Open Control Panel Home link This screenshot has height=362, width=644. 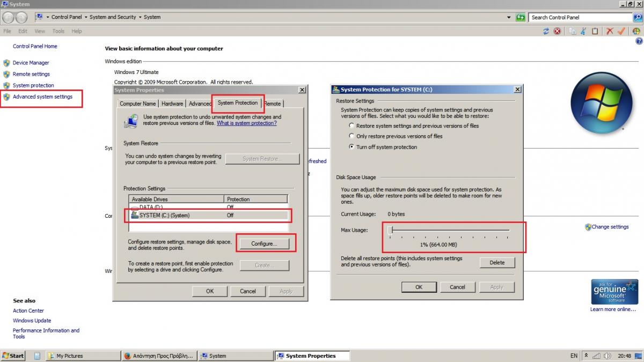(35, 46)
